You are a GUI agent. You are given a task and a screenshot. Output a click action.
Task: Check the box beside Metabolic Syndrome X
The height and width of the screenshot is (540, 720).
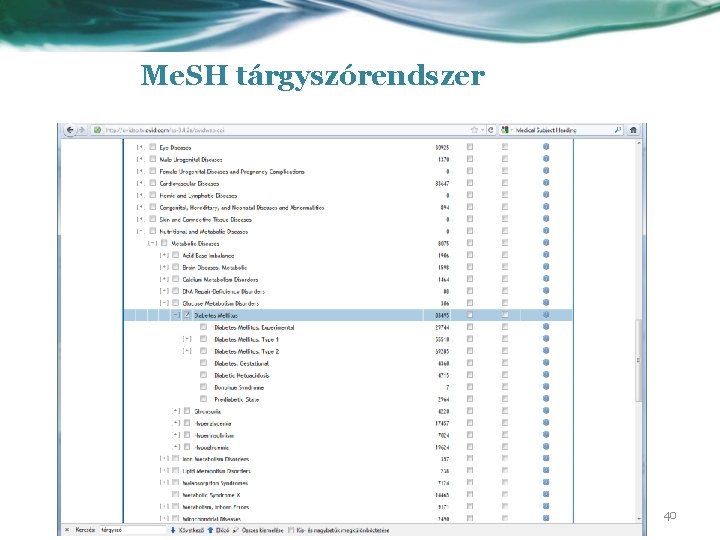point(175,495)
